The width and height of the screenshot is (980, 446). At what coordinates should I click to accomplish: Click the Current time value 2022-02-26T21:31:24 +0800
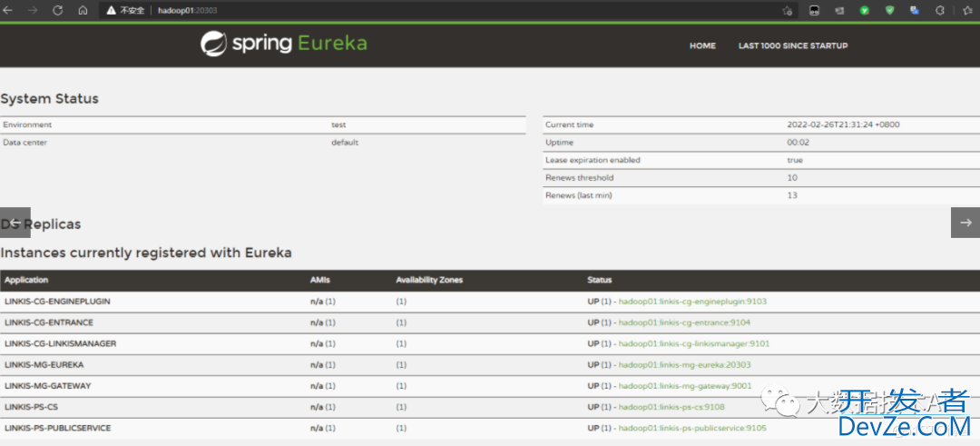click(843, 125)
